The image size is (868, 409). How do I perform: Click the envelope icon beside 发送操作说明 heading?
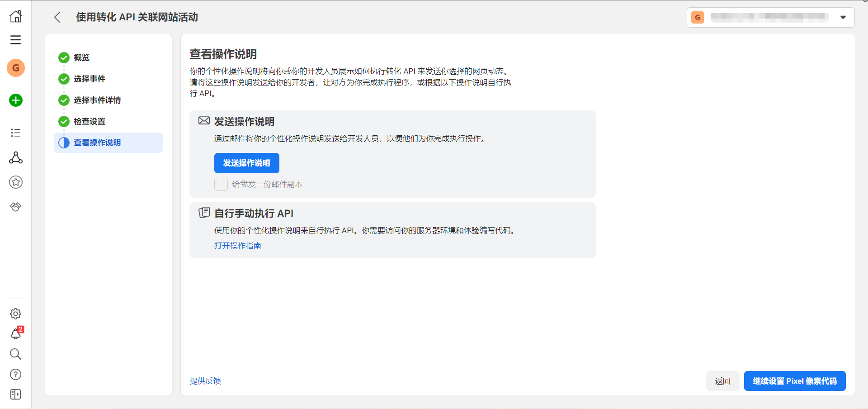[x=204, y=120]
